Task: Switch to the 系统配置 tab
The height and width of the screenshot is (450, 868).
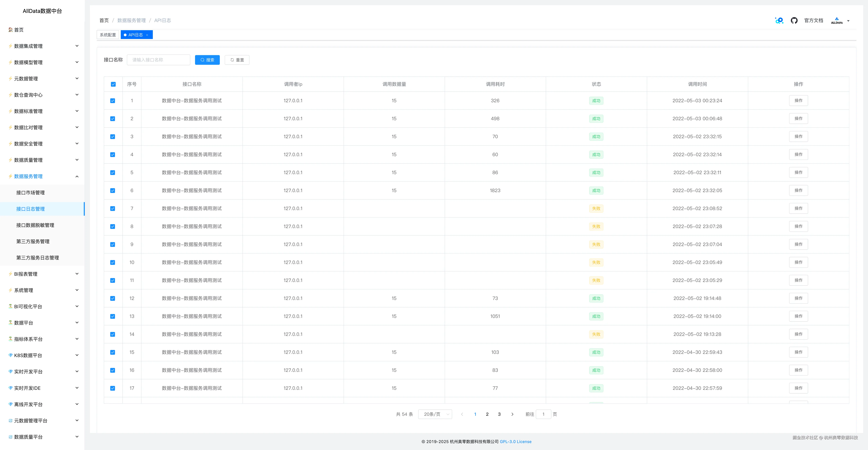Action: click(x=108, y=35)
